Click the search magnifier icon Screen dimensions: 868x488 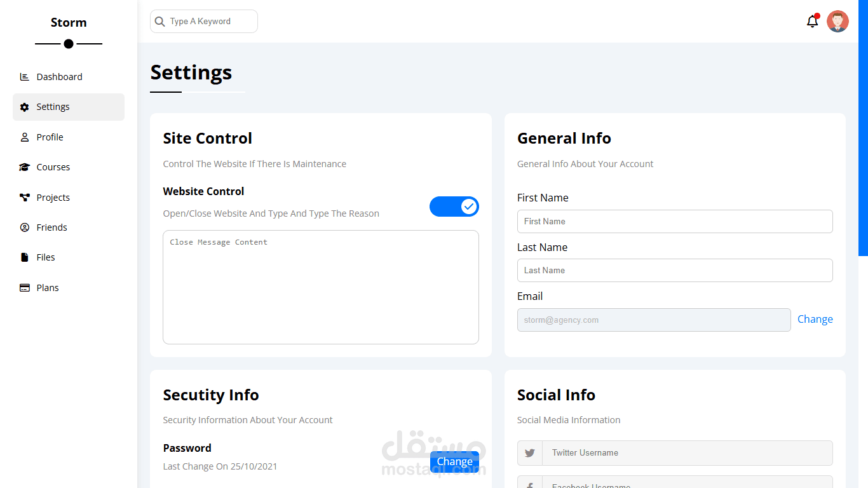160,22
